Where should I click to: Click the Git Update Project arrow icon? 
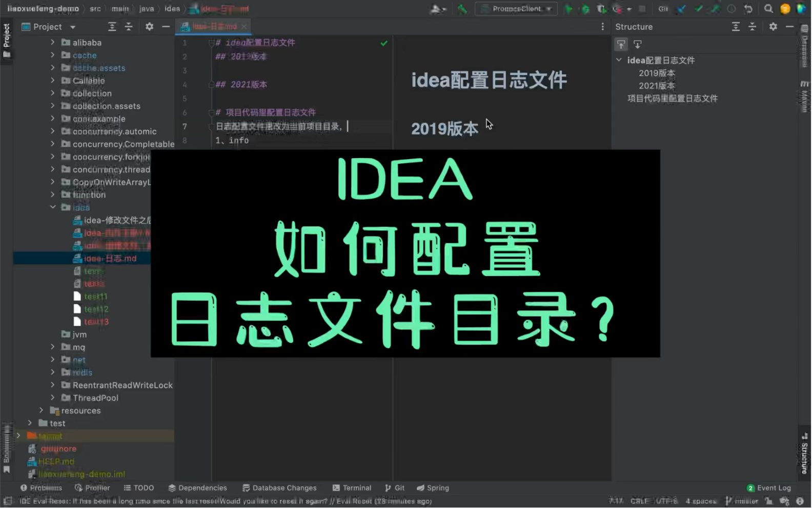681,9
